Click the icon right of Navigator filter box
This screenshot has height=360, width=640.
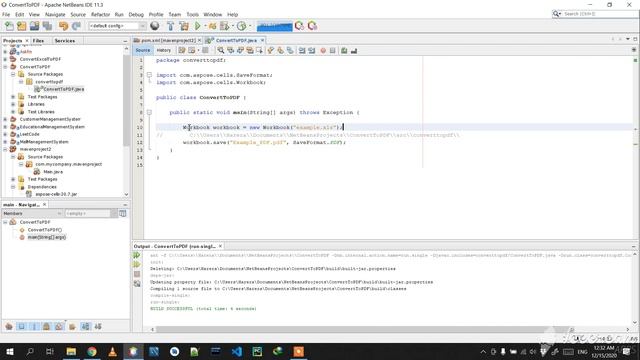(122, 213)
